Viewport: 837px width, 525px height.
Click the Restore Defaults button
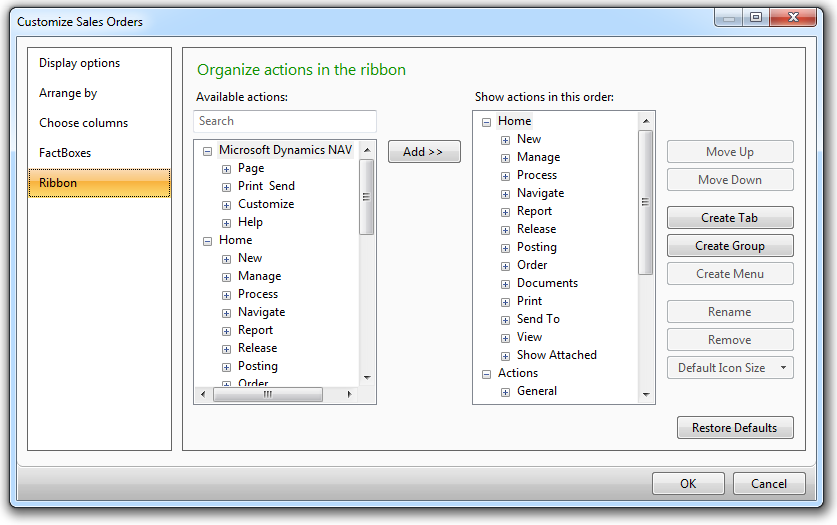pos(735,427)
